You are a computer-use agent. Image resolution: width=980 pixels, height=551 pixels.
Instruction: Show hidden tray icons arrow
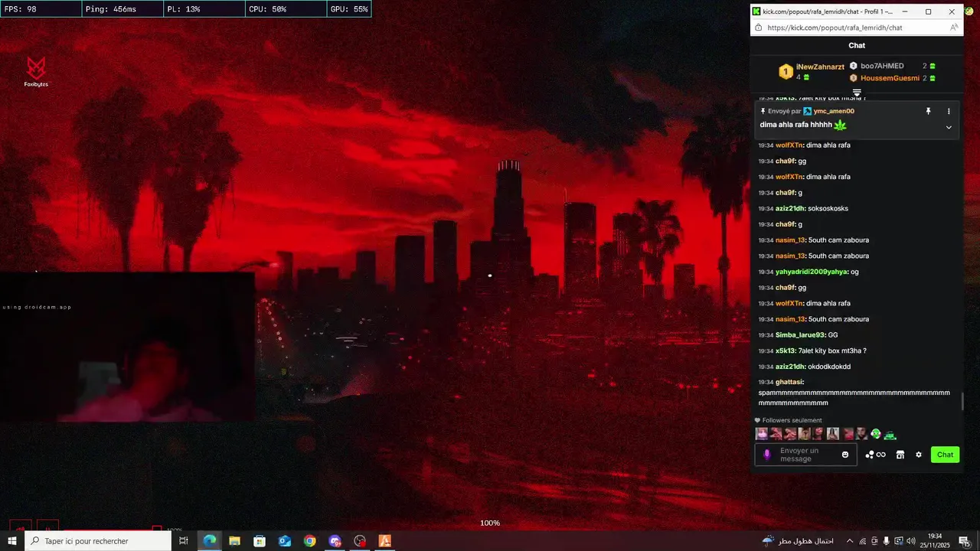point(849,541)
